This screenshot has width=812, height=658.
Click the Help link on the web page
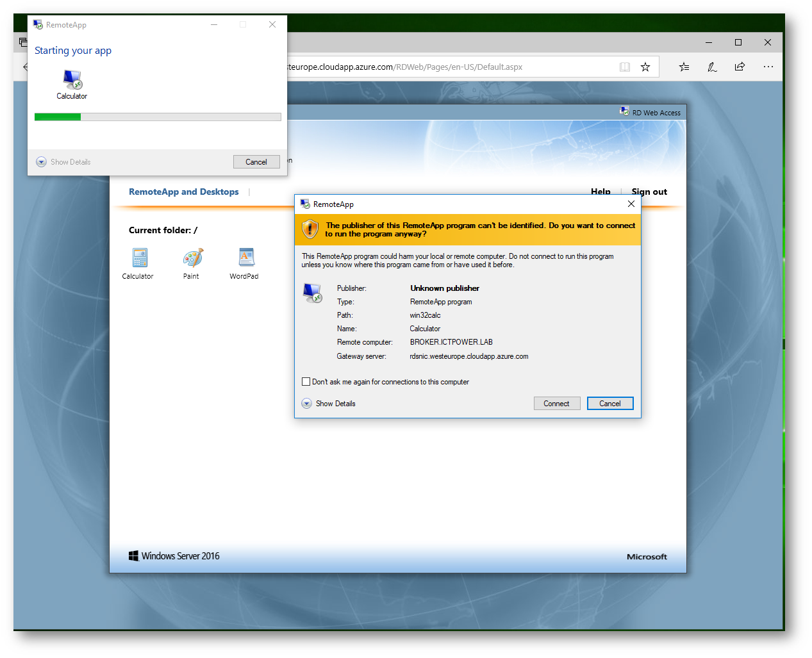coord(601,192)
